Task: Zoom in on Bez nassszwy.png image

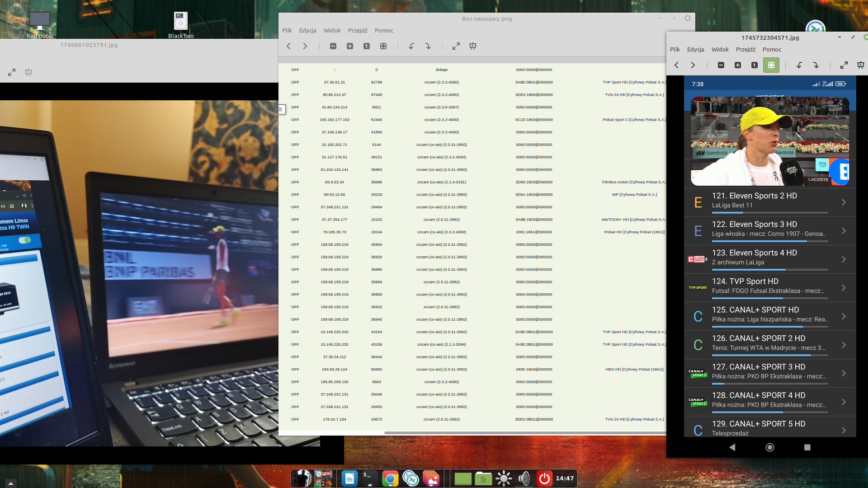Action: [350, 46]
